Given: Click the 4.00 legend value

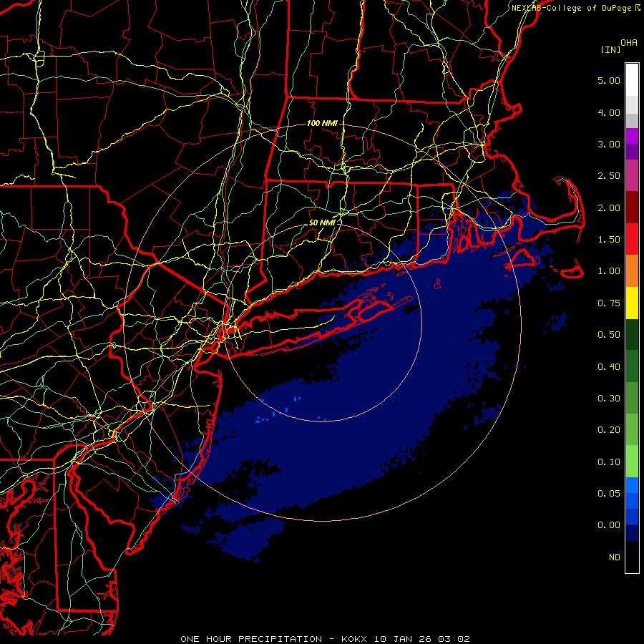Looking at the screenshot, I should point(609,112).
